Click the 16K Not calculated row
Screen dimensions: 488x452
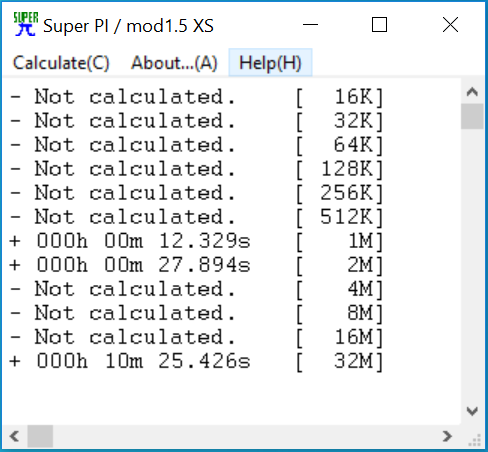tap(197, 97)
